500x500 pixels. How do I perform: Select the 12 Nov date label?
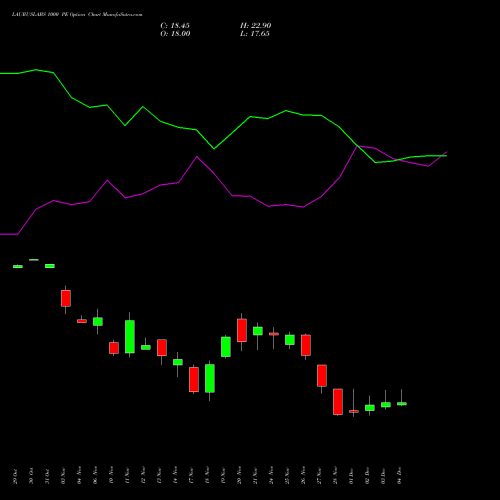coord(143,476)
